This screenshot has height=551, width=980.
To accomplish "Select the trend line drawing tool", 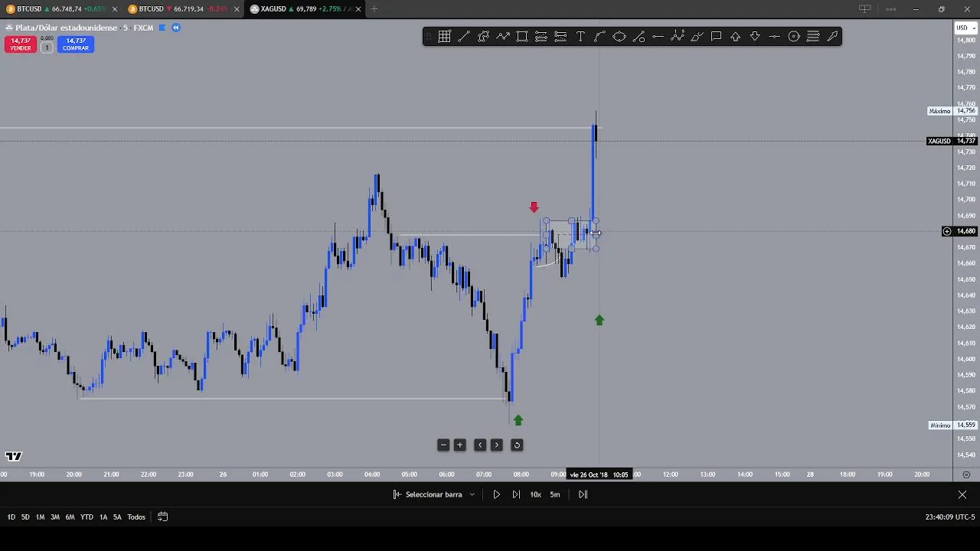I will tap(464, 37).
